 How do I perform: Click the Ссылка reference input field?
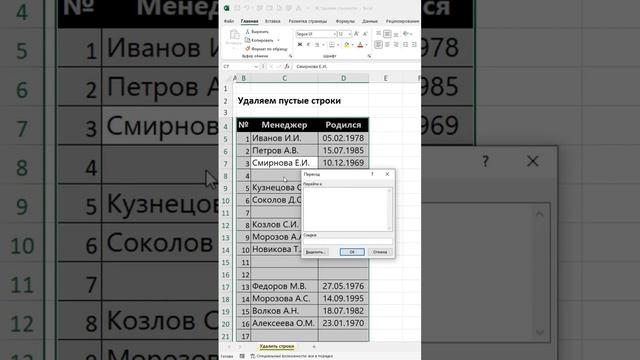tap(348, 242)
